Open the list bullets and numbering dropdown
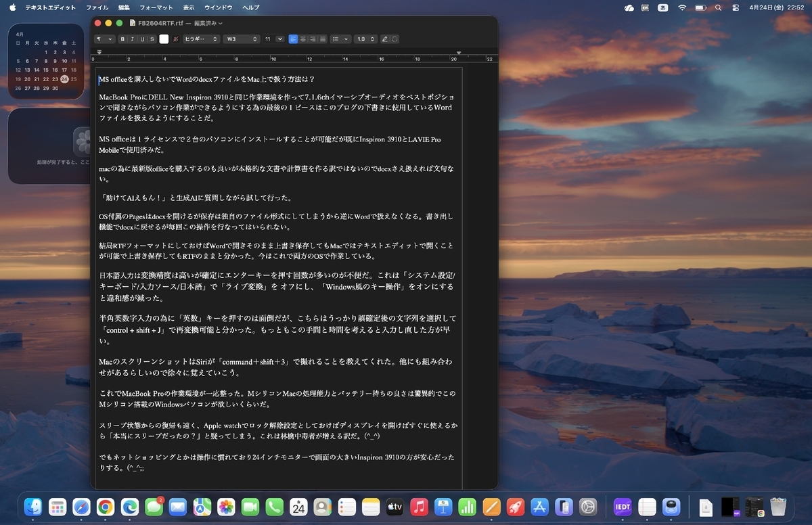Image resolution: width=812 pixels, height=525 pixels. point(341,39)
